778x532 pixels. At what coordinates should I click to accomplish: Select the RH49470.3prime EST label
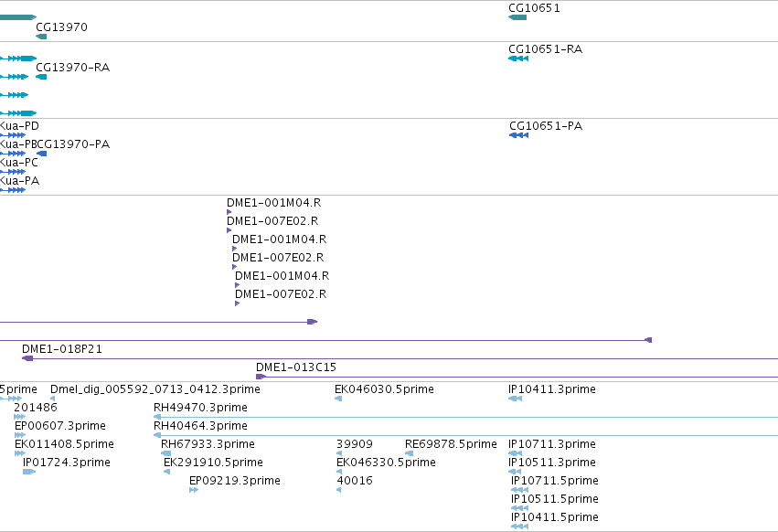[x=200, y=408]
